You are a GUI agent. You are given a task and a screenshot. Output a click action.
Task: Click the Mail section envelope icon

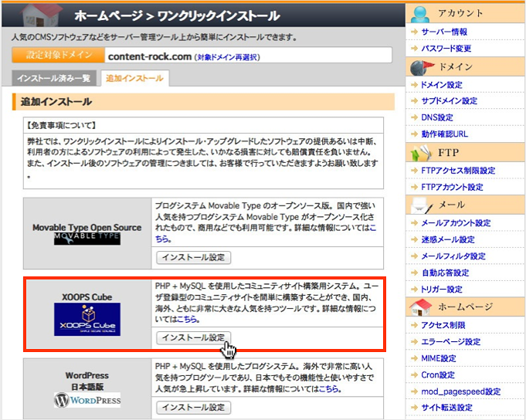pyautogui.click(x=421, y=205)
